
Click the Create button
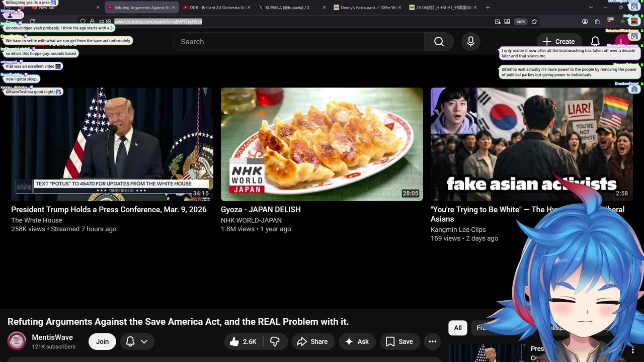pyautogui.click(x=559, y=42)
